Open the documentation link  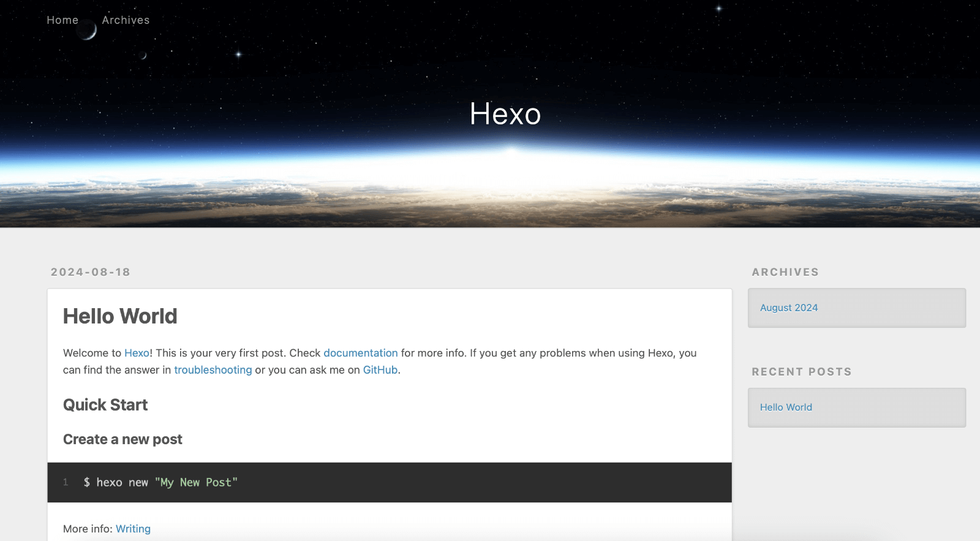(x=360, y=353)
